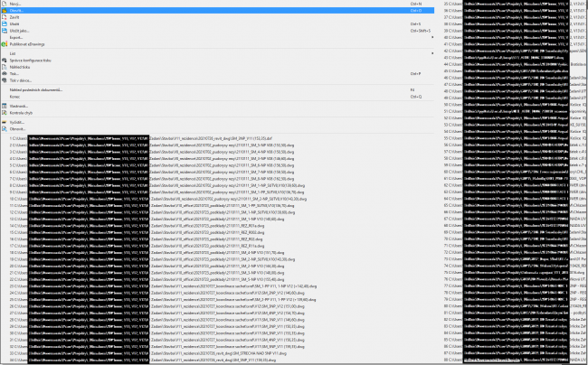Screen dimensions: 588x365
Task: Open recent file number 67 in right column
Action: click(x=515, y=219)
